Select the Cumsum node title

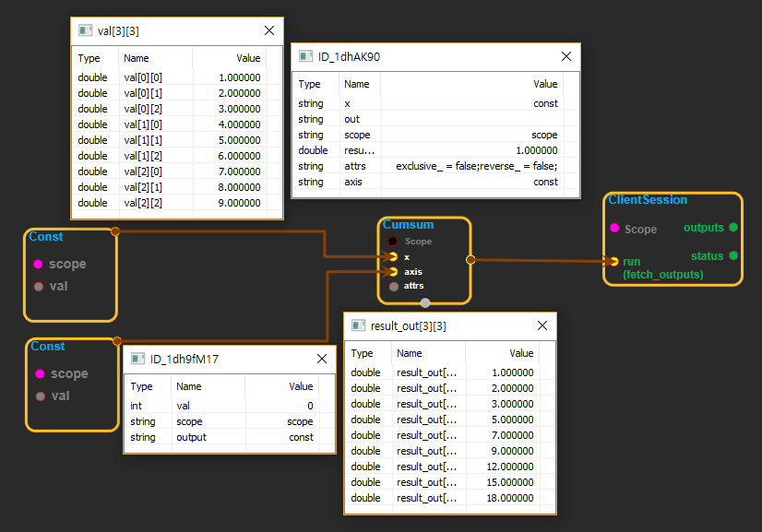point(408,225)
